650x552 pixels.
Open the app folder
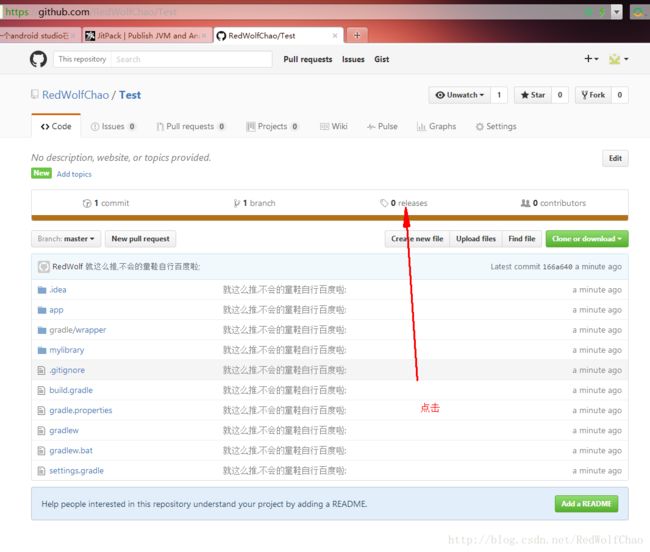[56, 310]
